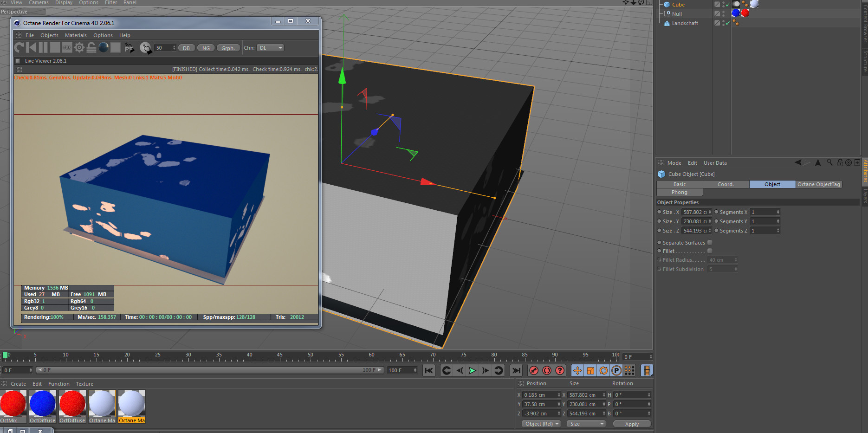Open the Chn DL channel dropdown
The image size is (868, 433).
point(270,48)
